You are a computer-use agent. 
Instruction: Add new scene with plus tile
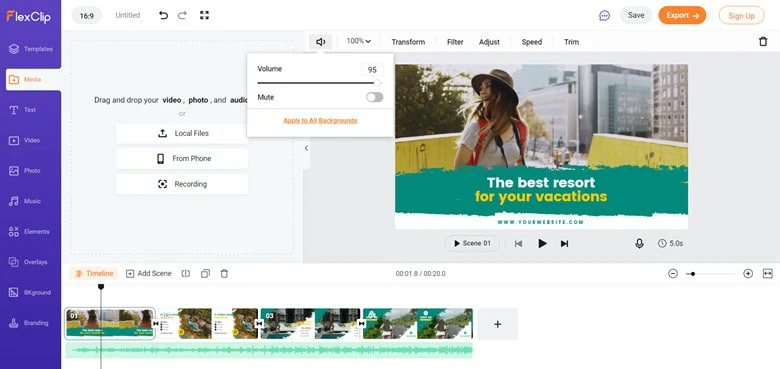(x=497, y=324)
